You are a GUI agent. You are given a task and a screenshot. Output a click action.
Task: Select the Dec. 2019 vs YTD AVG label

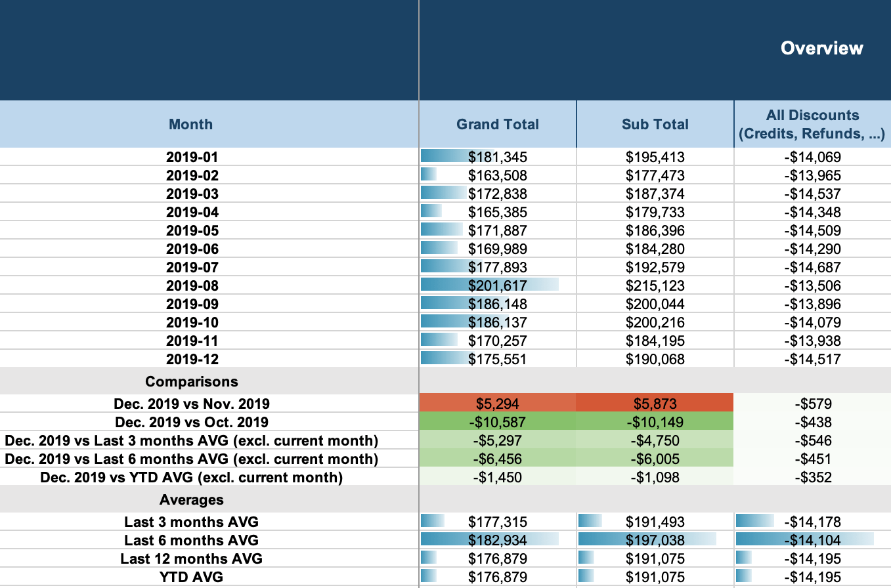tap(192, 477)
